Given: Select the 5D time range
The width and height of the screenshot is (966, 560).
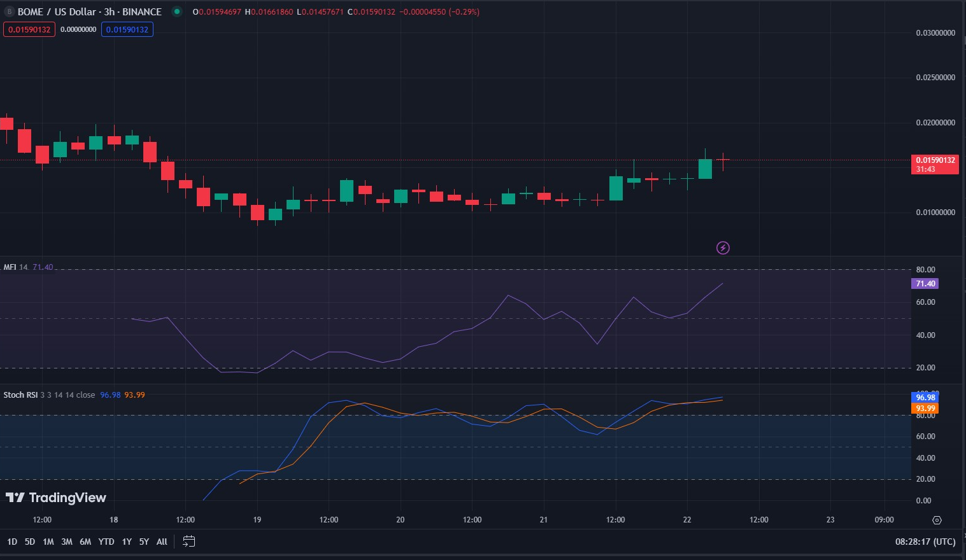Looking at the screenshot, I should (x=30, y=542).
